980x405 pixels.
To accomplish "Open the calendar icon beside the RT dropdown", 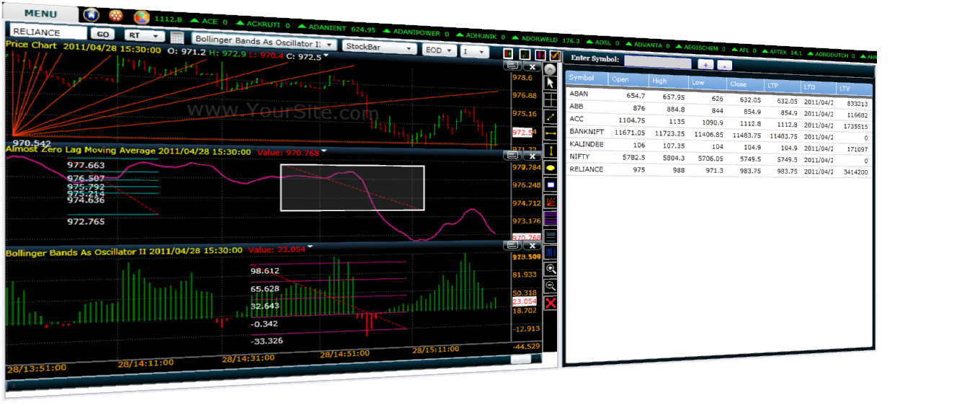I will pyautogui.click(x=177, y=36).
